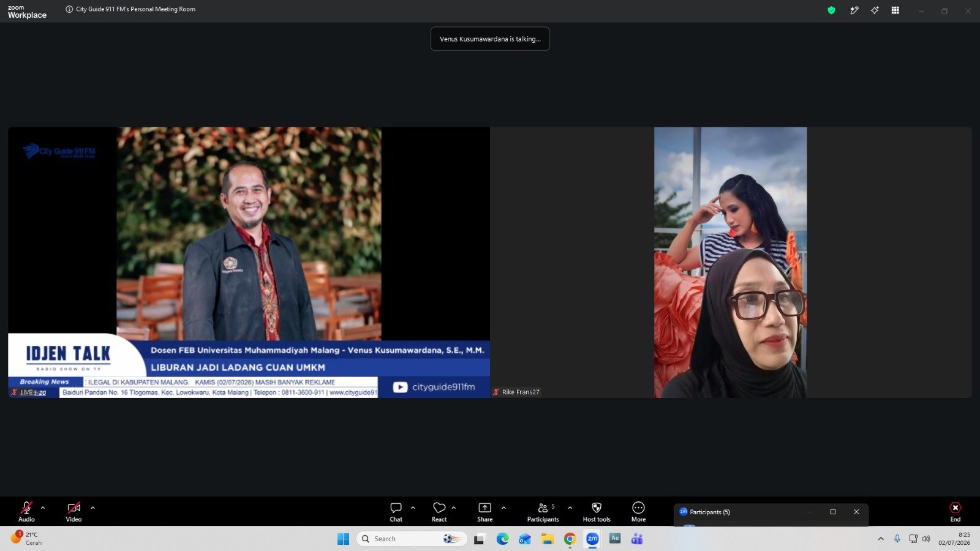View meeting info icon beside title
Viewport: 980px width, 551px height.
coord(69,9)
